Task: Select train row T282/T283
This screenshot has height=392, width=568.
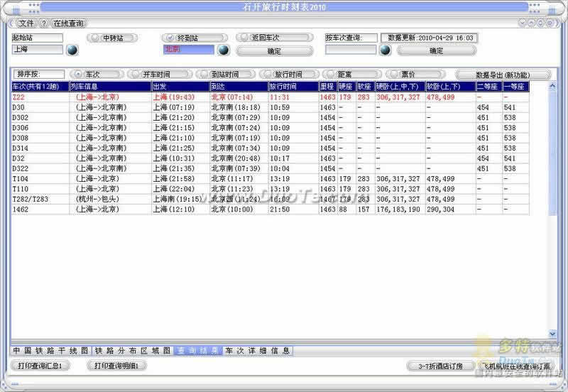Action: 271,199
